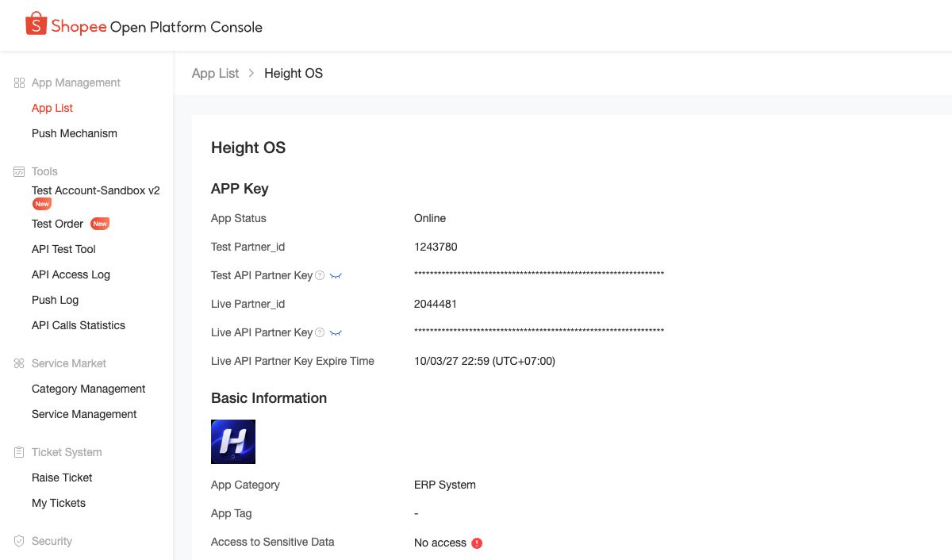Viewport: 952px width, 560px height.
Task: Click the App Status label
Action: [239, 218]
